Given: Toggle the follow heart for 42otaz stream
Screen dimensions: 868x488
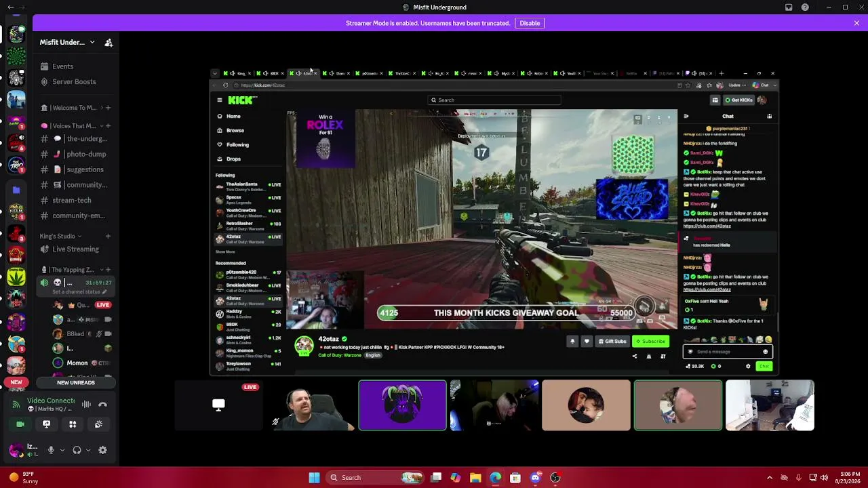Looking at the screenshot, I should [587, 342].
